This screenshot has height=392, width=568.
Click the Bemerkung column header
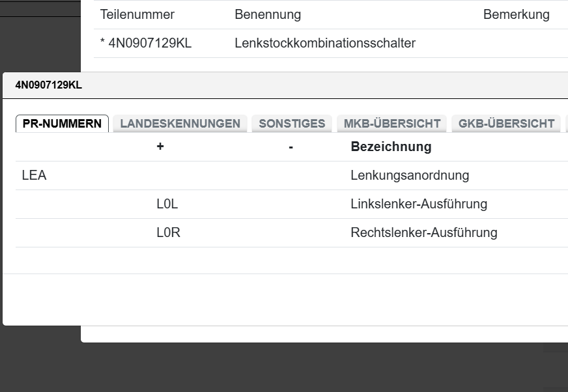[x=516, y=14]
